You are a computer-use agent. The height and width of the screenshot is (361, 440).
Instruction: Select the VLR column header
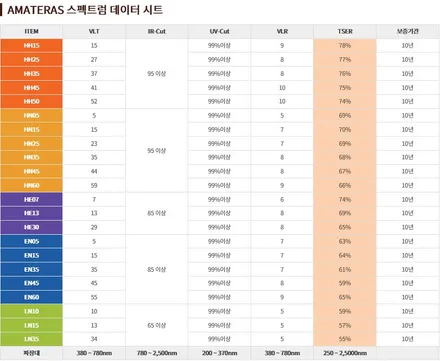282,31
